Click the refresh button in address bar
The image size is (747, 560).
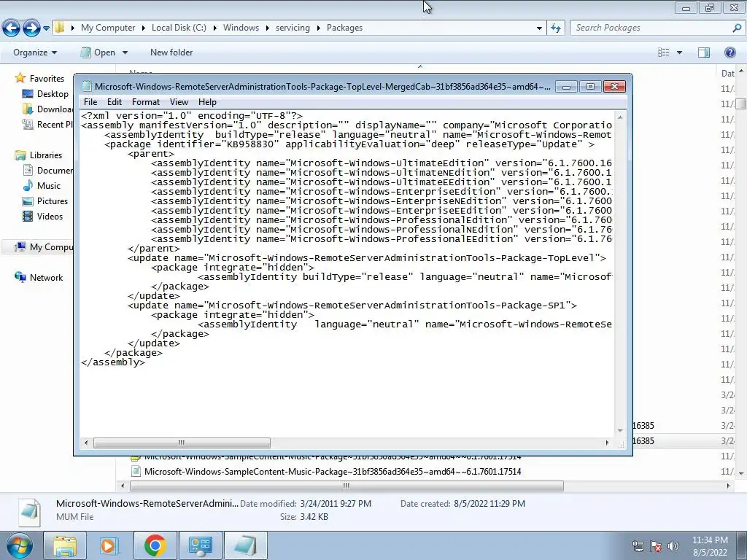coord(555,28)
